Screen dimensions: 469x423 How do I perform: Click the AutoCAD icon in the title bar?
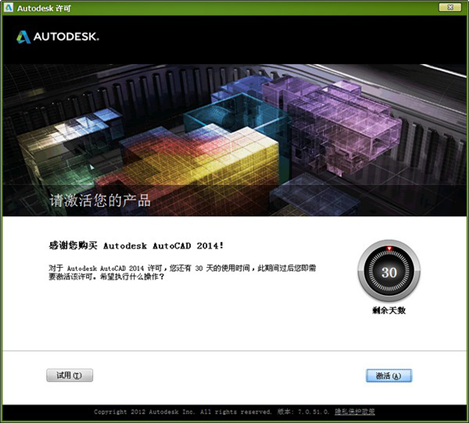tap(8, 7)
